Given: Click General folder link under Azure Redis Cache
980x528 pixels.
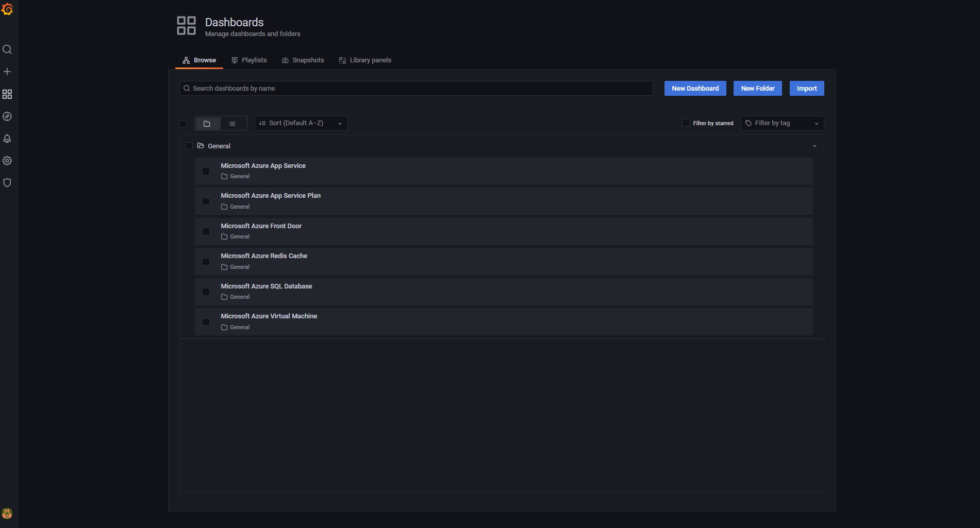Looking at the screenshot, I should click(236, 267).
